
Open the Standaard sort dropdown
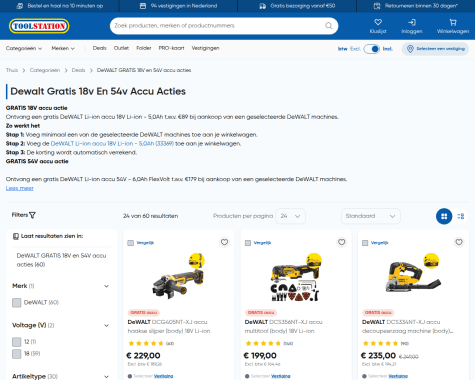(371, 216)
